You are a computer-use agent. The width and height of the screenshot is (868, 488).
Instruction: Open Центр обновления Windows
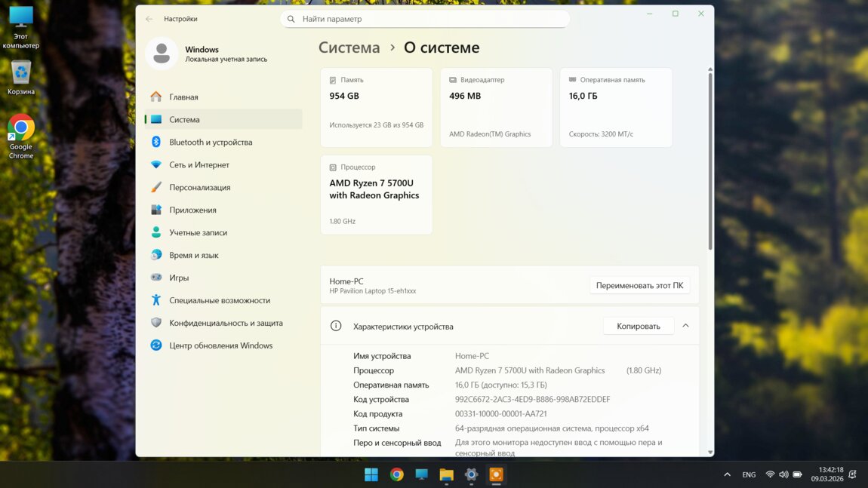click(220, 345)
